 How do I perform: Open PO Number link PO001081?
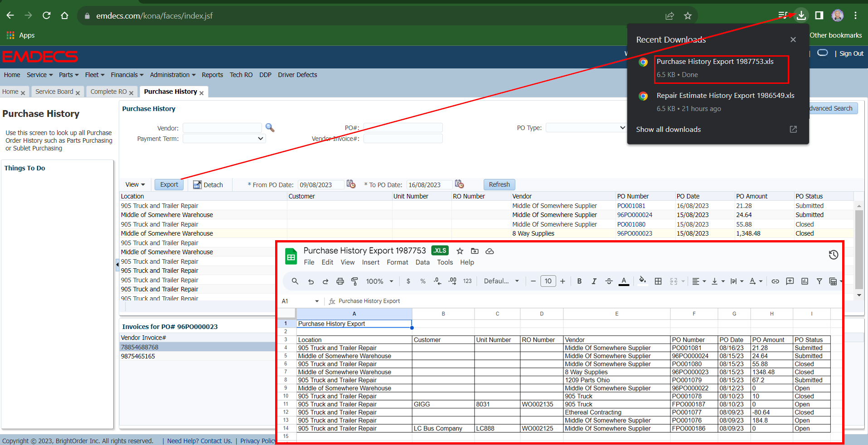click(631, 206)
